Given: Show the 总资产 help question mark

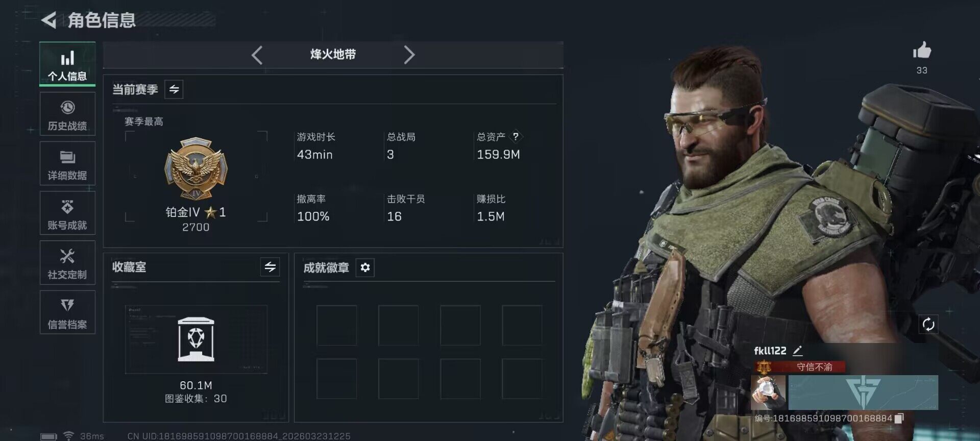Looking at the screenshot, I should coord(516,136).
